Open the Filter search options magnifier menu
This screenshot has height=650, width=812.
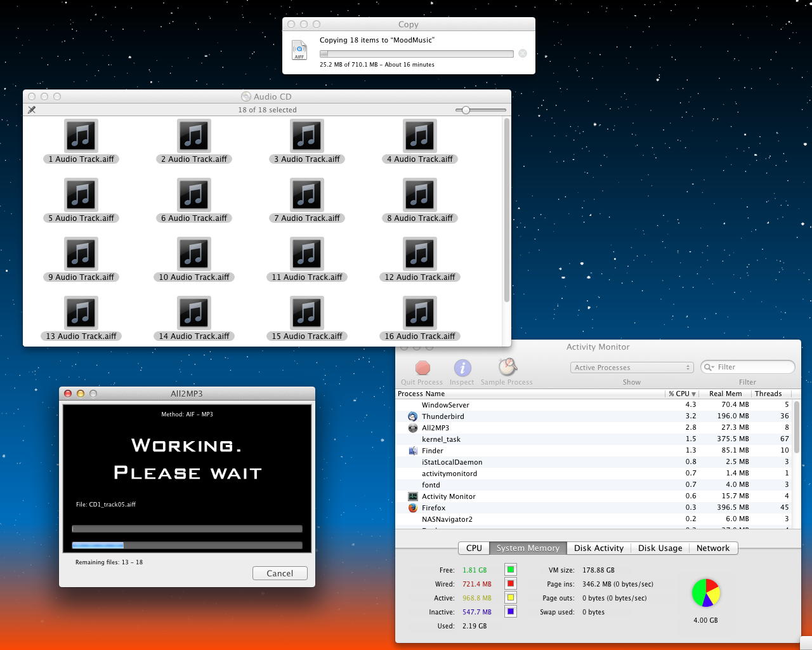709,367
